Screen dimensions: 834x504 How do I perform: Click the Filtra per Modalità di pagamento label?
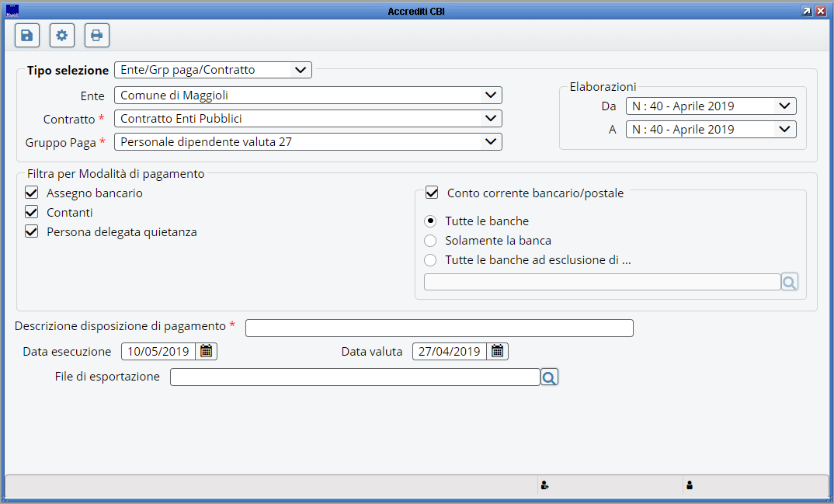(x=116, y=174)
